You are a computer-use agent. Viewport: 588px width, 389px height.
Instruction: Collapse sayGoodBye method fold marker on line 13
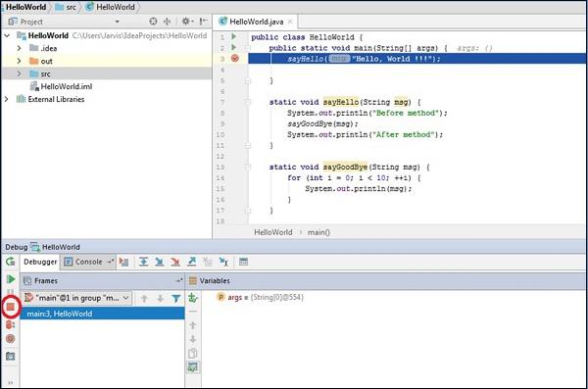click(x=248, y=167)
